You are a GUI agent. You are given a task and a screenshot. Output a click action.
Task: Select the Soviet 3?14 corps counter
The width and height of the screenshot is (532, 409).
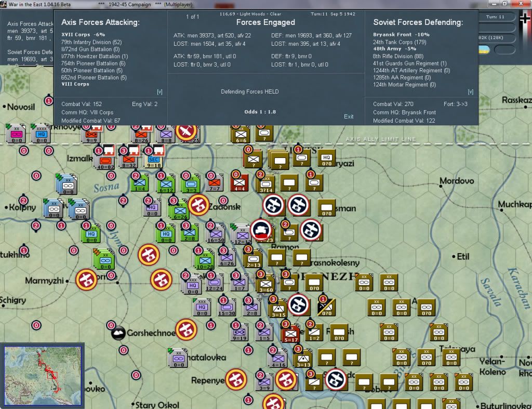266,185
